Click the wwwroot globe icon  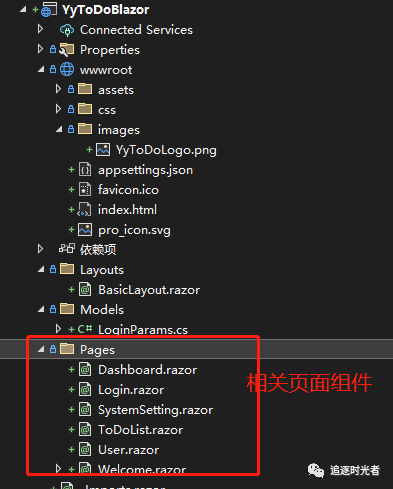click(67, 69)
